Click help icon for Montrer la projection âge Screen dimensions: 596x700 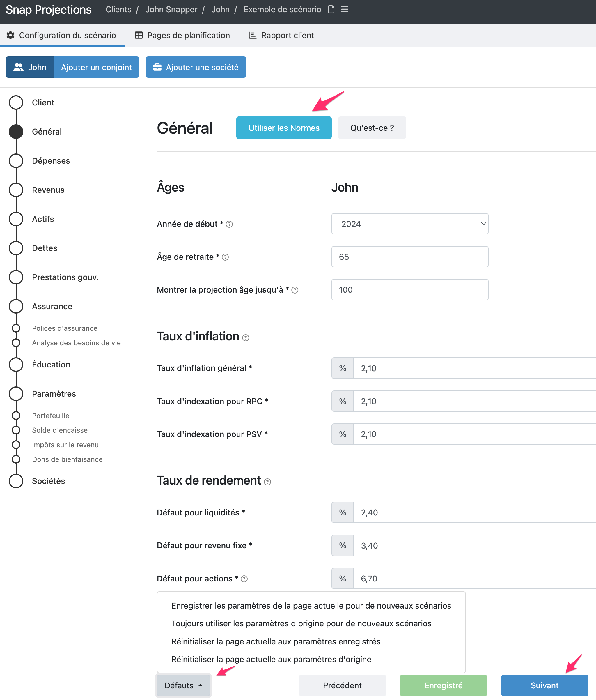tap(295, 290)
